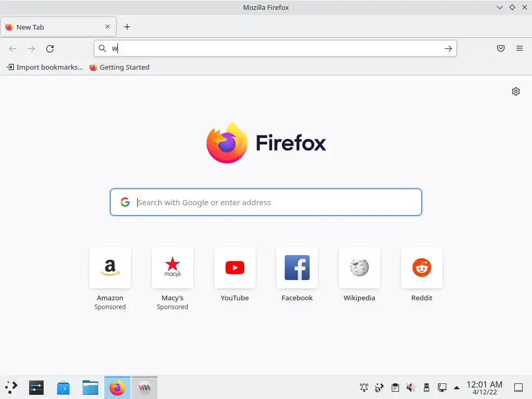Switch to the VM app in taskbar
This screenshot has width=532, height=399.
pos(144,388)
